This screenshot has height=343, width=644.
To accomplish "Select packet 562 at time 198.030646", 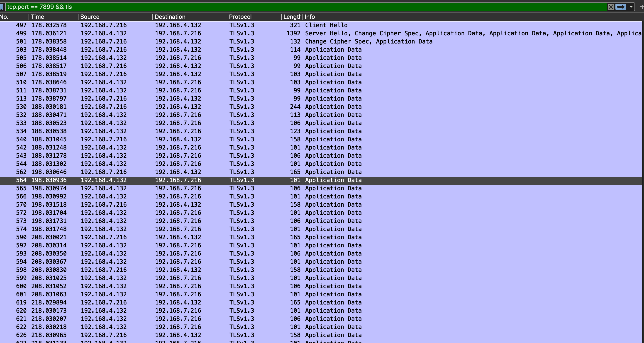I will (322, 172).
